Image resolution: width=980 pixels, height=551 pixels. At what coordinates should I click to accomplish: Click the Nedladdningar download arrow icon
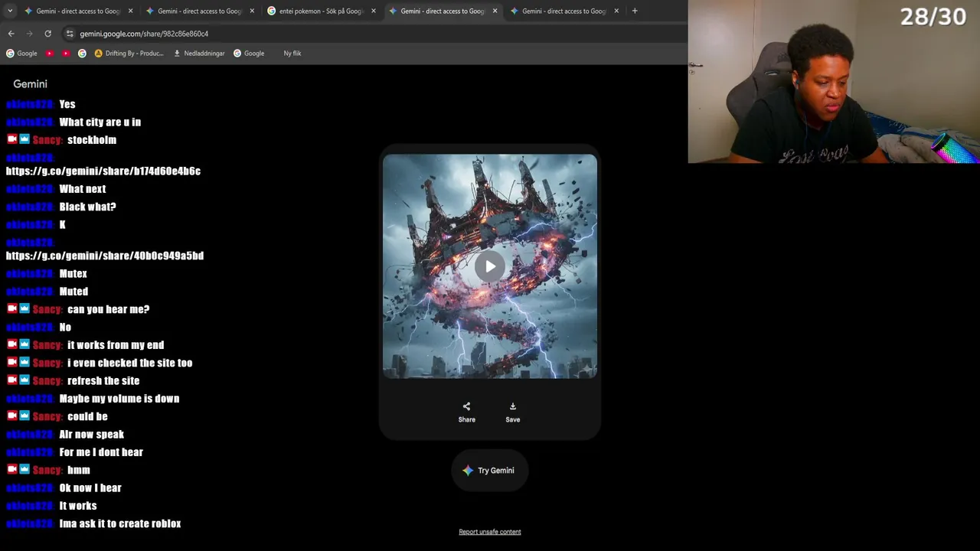point(178,54)
